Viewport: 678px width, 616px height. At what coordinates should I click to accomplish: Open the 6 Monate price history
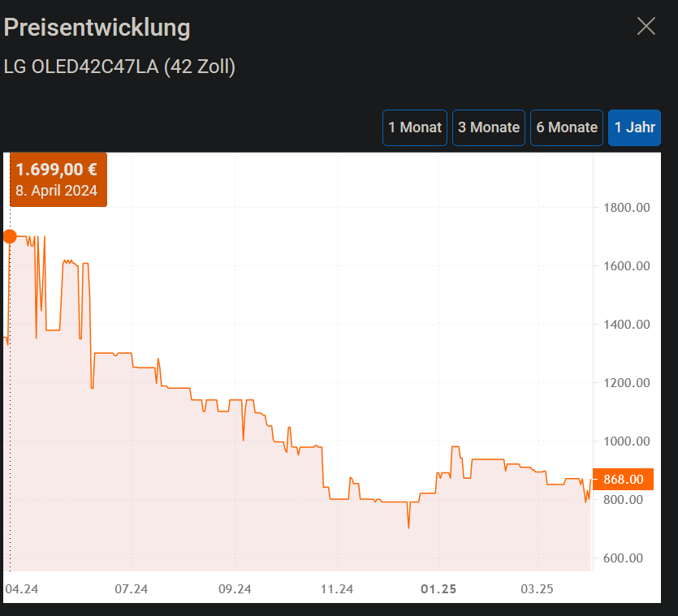pos(566,127)
